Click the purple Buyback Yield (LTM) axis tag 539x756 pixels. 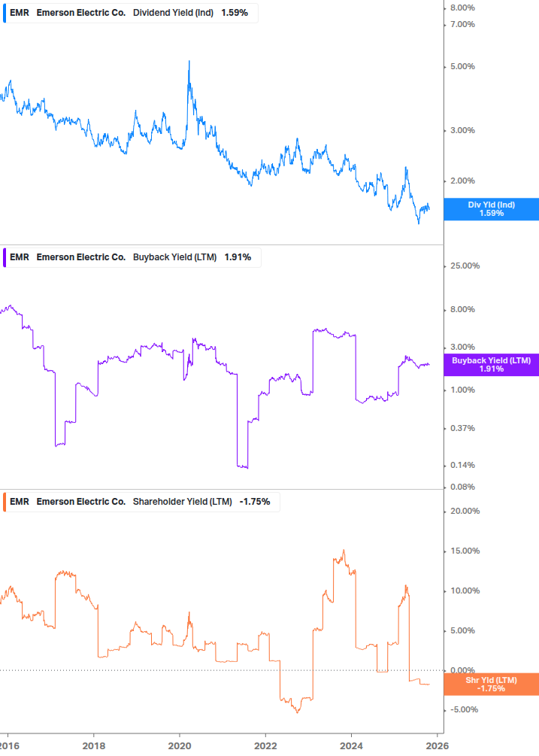click(491, 365)
